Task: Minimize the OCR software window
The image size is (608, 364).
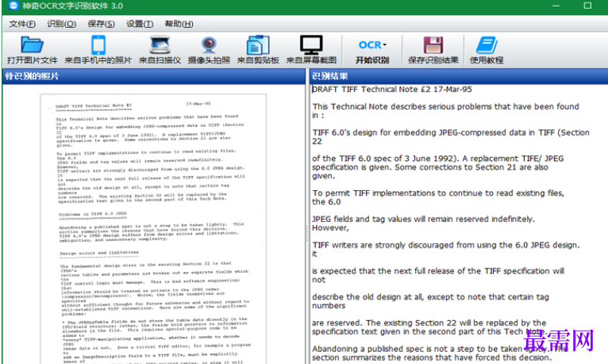Action: coord(556,6)
